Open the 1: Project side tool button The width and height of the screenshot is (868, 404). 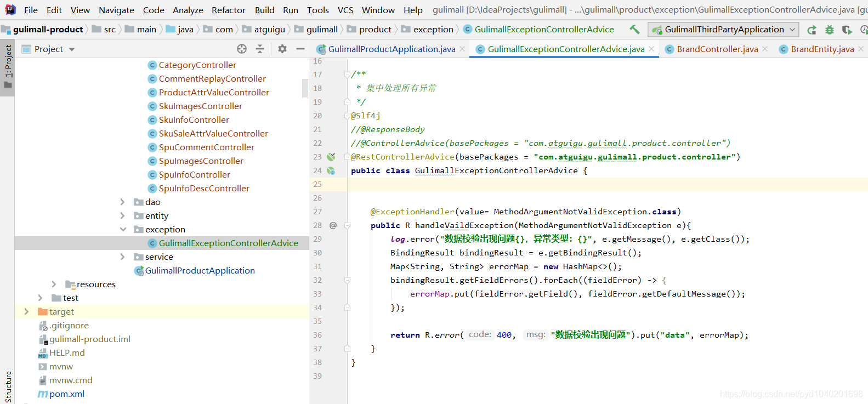pos(8,67)
